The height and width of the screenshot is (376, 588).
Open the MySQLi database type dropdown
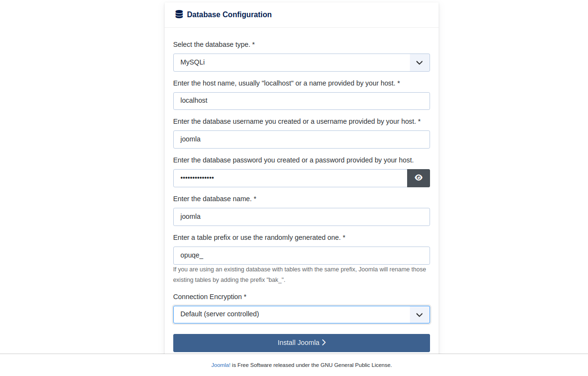301,63
